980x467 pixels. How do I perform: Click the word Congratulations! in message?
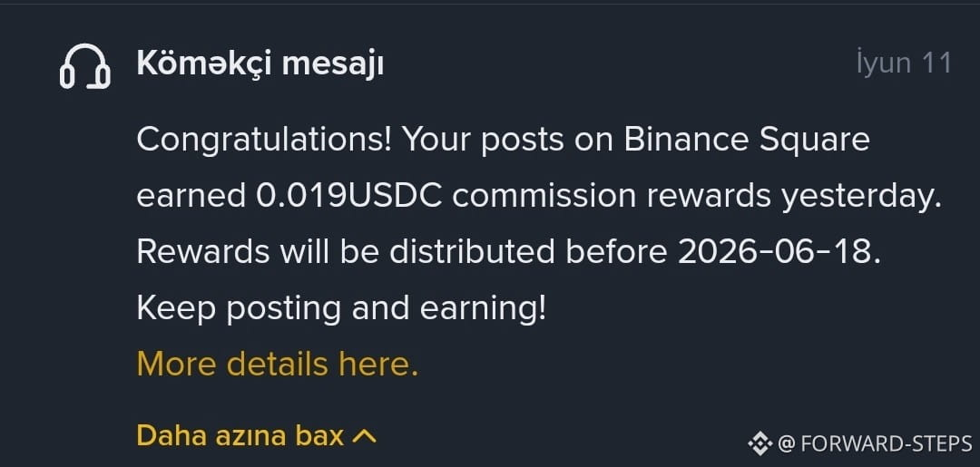(x=264, y=140)
